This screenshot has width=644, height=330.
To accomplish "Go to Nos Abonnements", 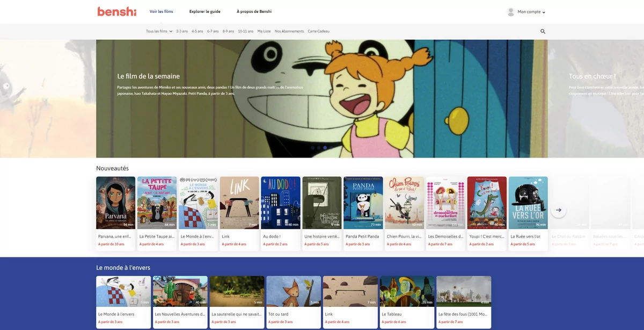I will [289, 31].
